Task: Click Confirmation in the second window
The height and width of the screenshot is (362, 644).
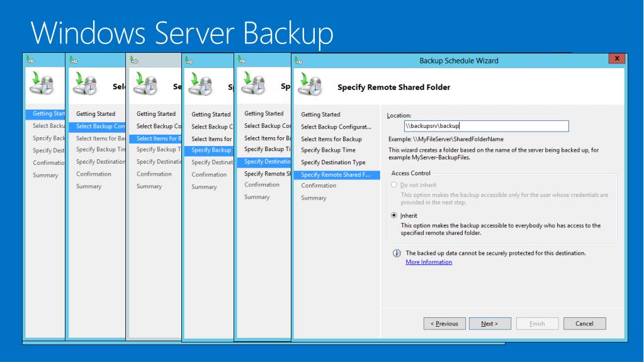Action: click(94, 174)
